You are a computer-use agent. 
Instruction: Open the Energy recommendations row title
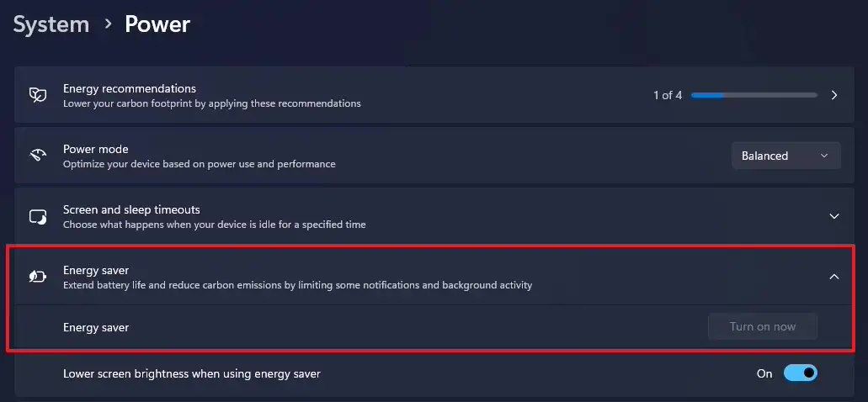[x=130, y=88]
